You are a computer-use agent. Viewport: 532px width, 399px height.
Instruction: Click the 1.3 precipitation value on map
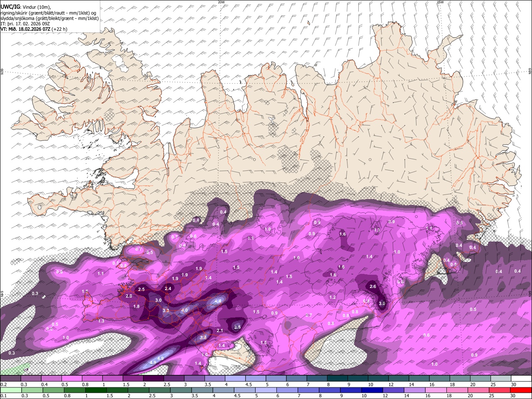(101, 321)
